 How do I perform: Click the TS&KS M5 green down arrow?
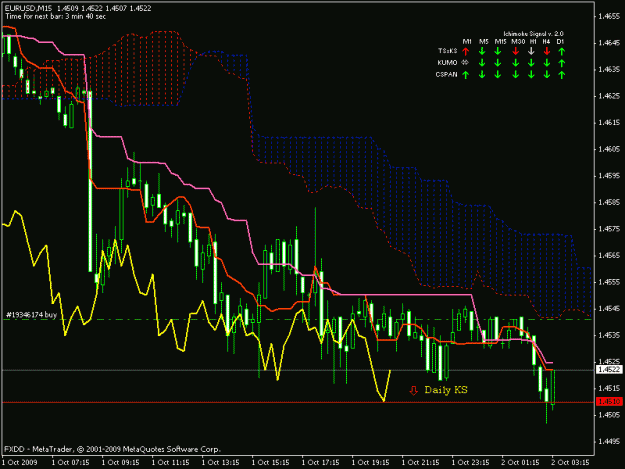click(482, 51)
